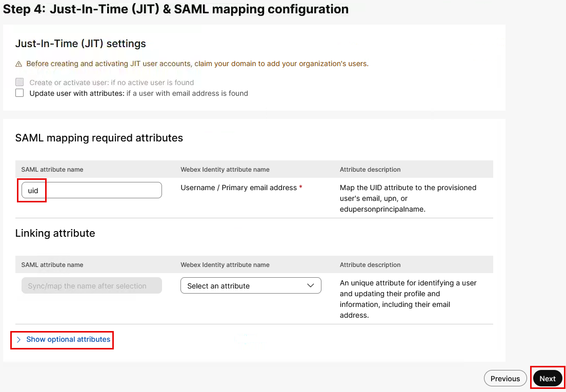Click Attribute description header in required attributes table
This screenshot has height=392, width=566.
point(370,170)
